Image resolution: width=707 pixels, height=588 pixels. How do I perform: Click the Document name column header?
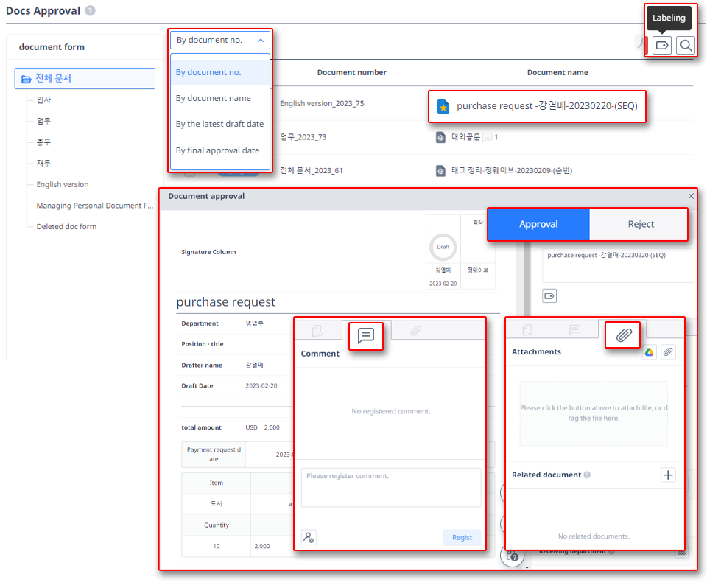click(557, 72)
